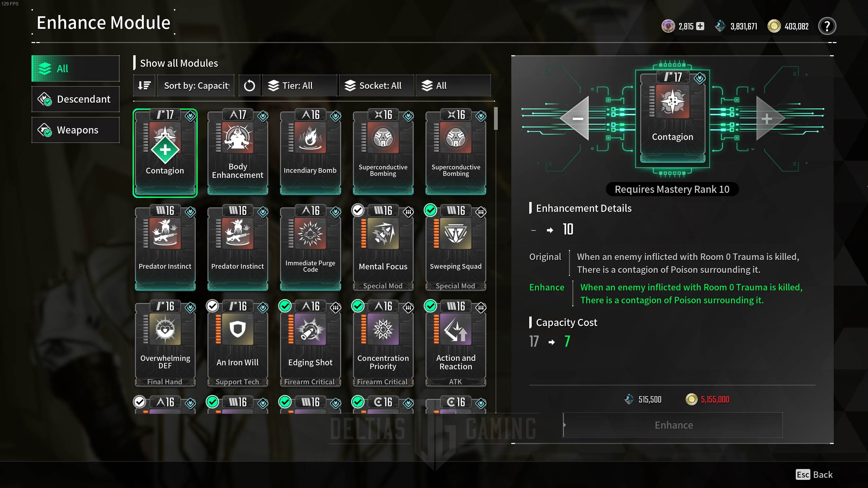Click the Enhance button

pyautogui.click(x=673, y=425)
